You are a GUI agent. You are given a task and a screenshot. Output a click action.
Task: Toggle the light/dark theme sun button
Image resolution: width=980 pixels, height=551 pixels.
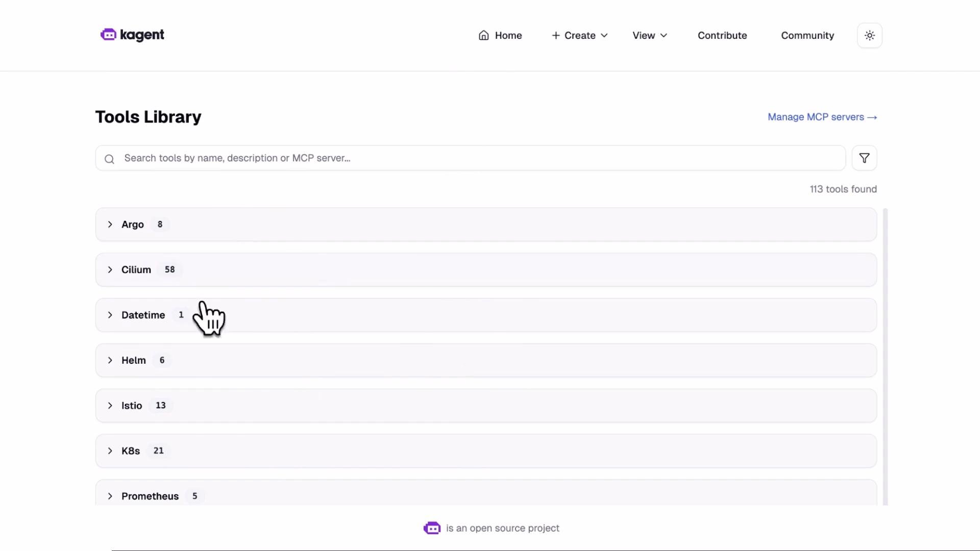tap(870, 35)
